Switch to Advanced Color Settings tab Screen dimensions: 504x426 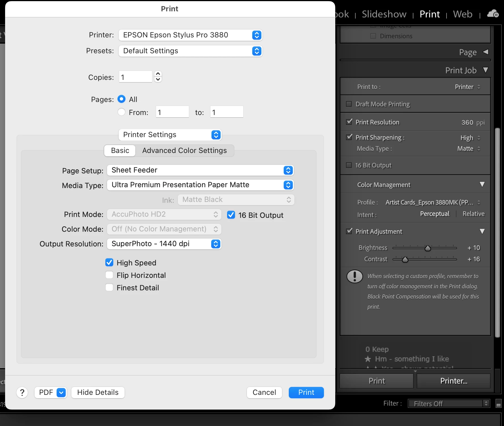[x=185, y=151]
